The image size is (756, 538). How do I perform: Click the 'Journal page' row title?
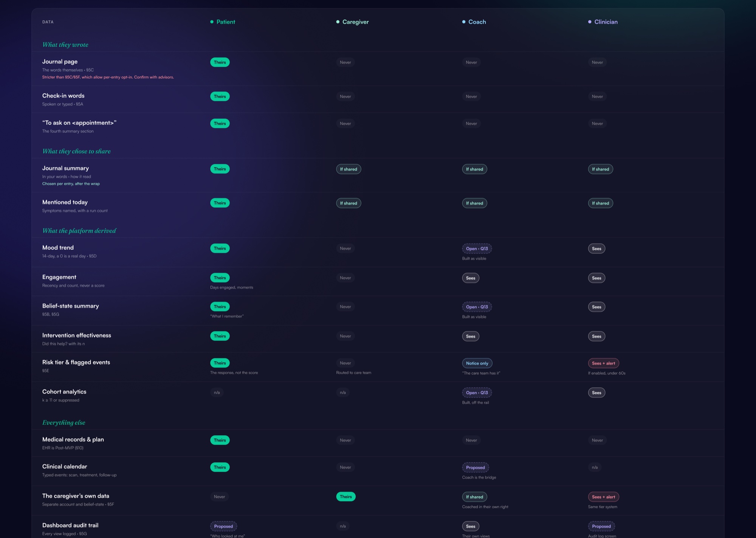(x=60, y=62)
